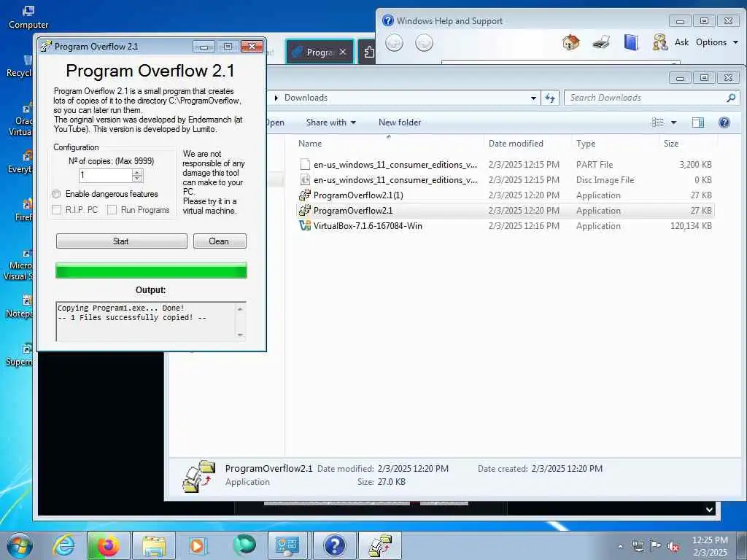This screenshot has width=747, height=560.
Task: Click the change view icon in Explorer
Action: [658, 122]
